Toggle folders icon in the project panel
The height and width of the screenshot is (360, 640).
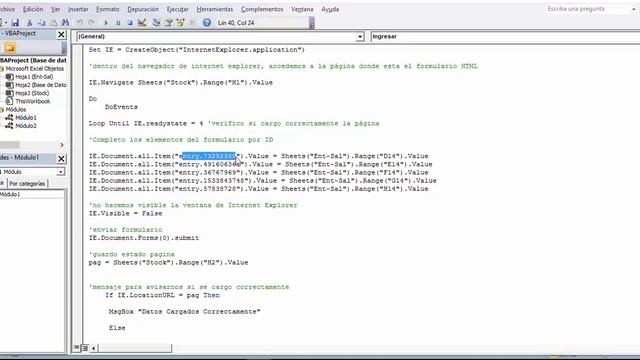click(10, 48)
